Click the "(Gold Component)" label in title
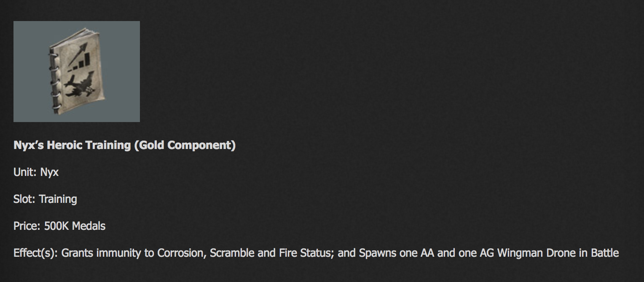The width and height of the screenshot is (644, 282). click(x=185, y=145)
